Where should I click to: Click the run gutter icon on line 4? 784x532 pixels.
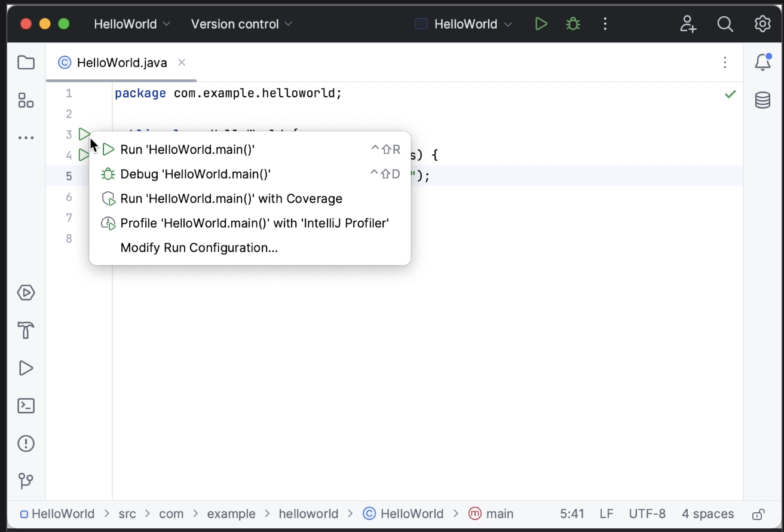pos(84,155)
